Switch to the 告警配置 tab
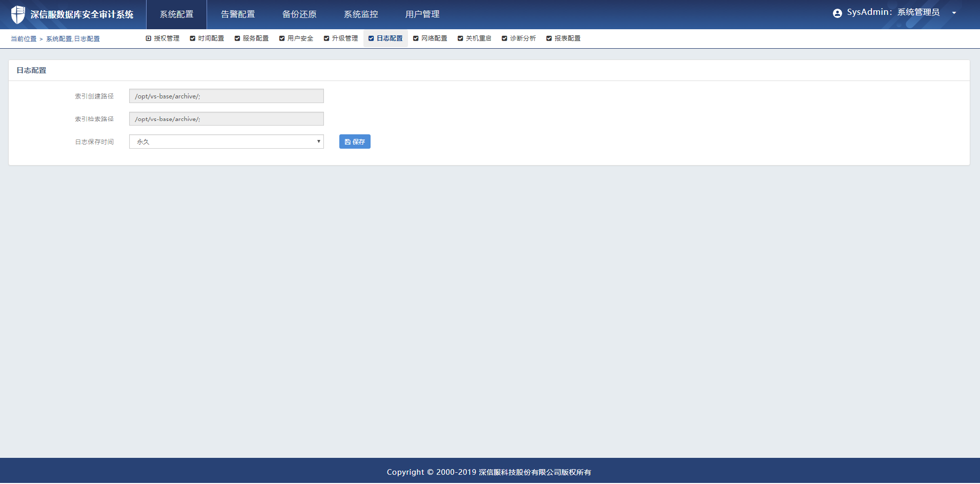Viewport: 980px width, 484px height. pos(238,14)
